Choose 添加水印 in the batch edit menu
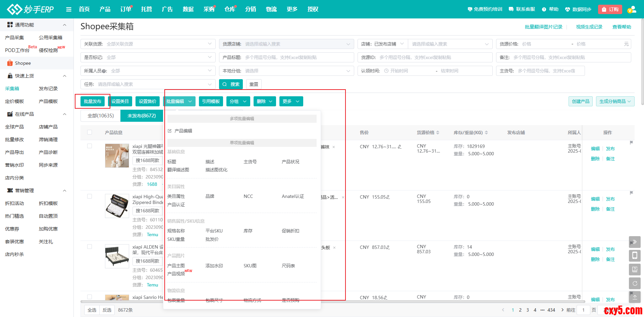The image size is (644, 317). pos(214,266)
